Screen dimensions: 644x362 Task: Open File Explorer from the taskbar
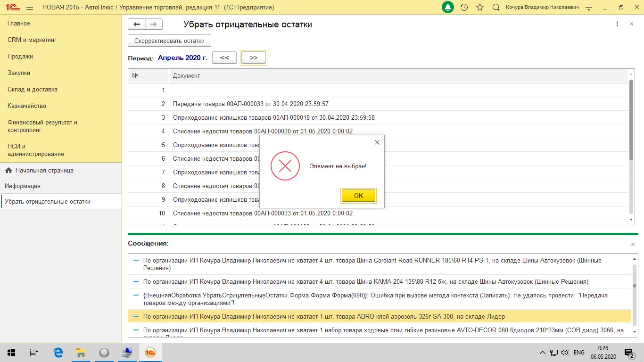pyautogui.click(x=81, y=352)
